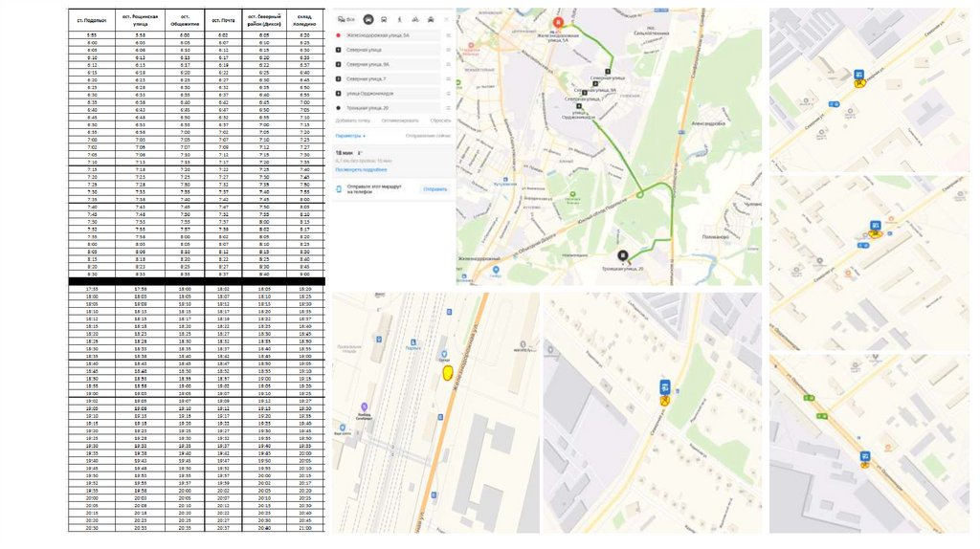Open the 'Посмотреть подробнее' link
980x549 pixels.
point(363,168)
